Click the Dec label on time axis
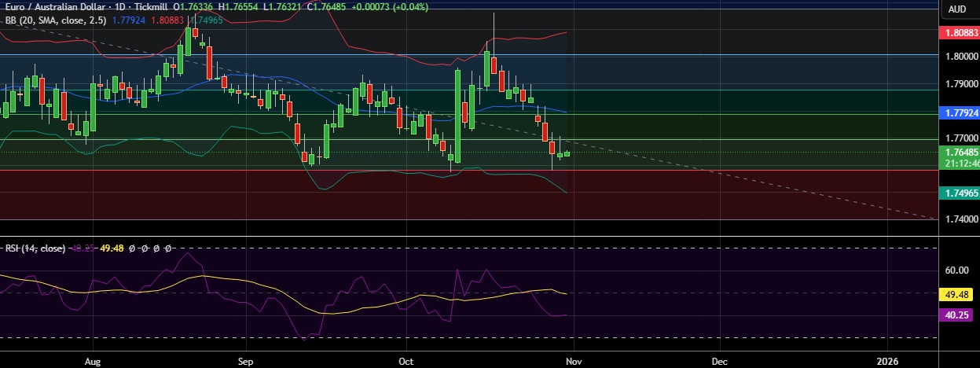 pyautogui.click(x=719, y=361)
